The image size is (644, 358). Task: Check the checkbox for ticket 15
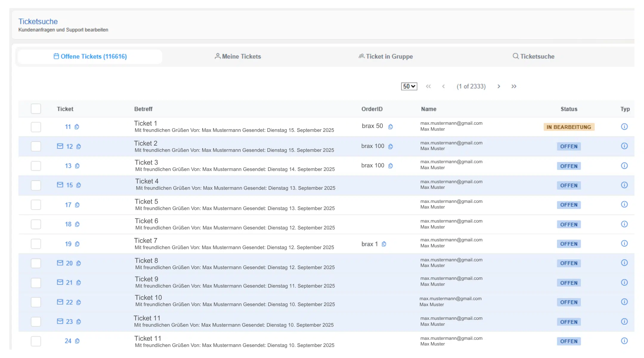point(36,186)
